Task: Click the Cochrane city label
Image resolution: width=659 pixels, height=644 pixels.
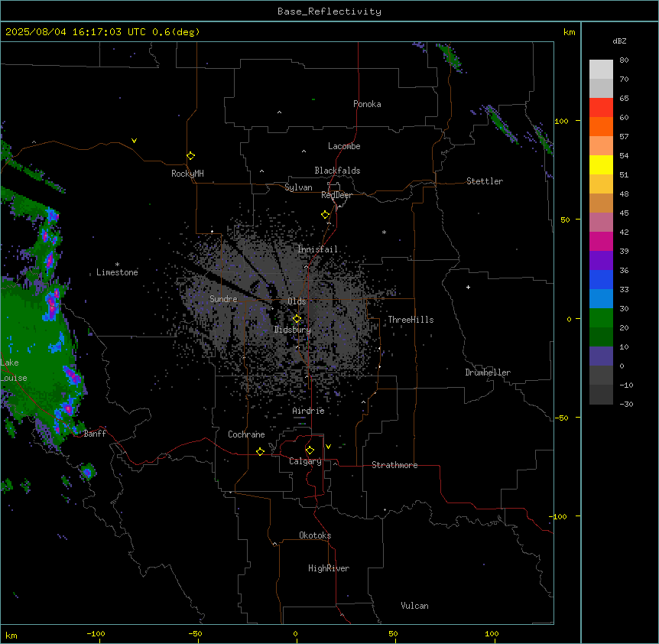Action: 246,434
